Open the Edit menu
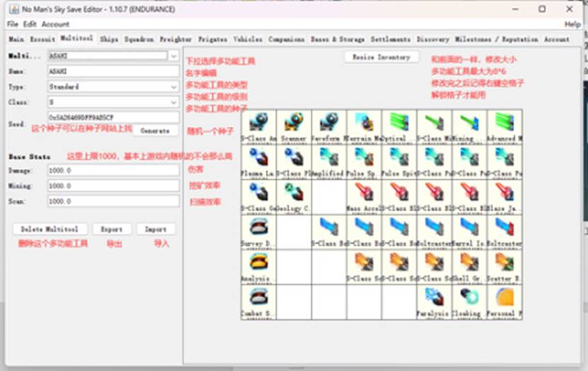The width and height of the screenshot is (588, 371). [x=30, y=24]
